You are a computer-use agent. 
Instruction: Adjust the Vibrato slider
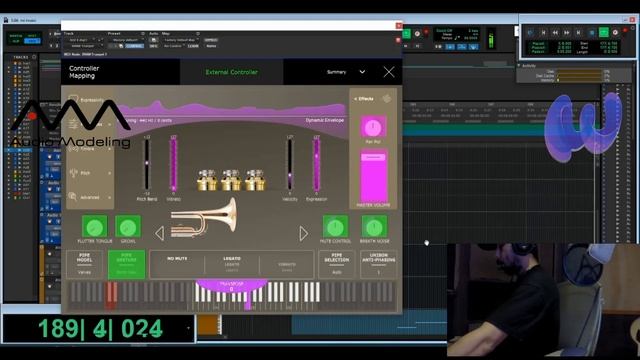click(x=173, y=165)
